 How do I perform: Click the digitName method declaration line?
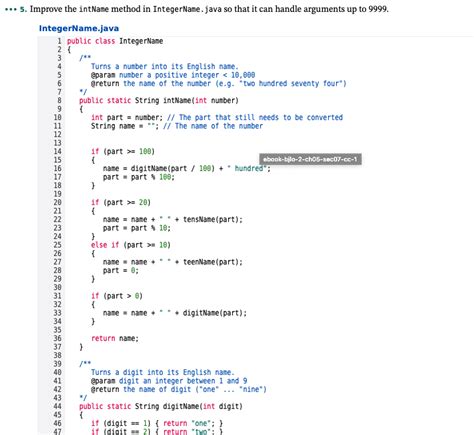point(161,406)
